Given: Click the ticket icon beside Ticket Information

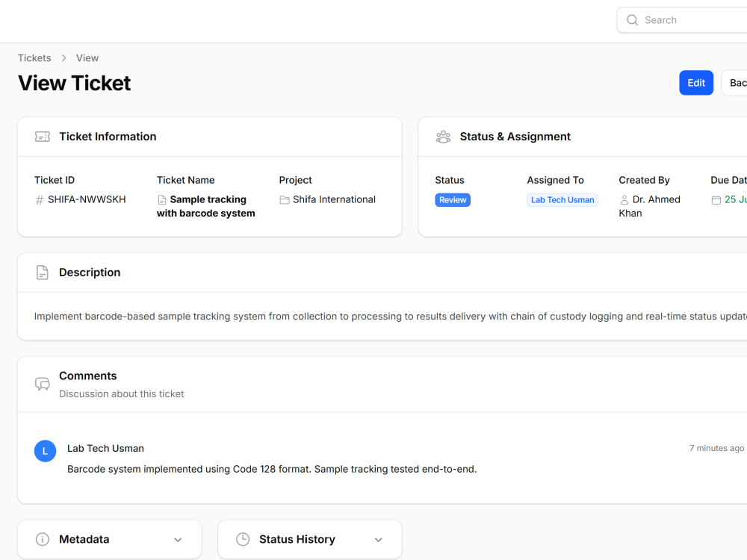Looking at the screenshot, I should point(43,137).
